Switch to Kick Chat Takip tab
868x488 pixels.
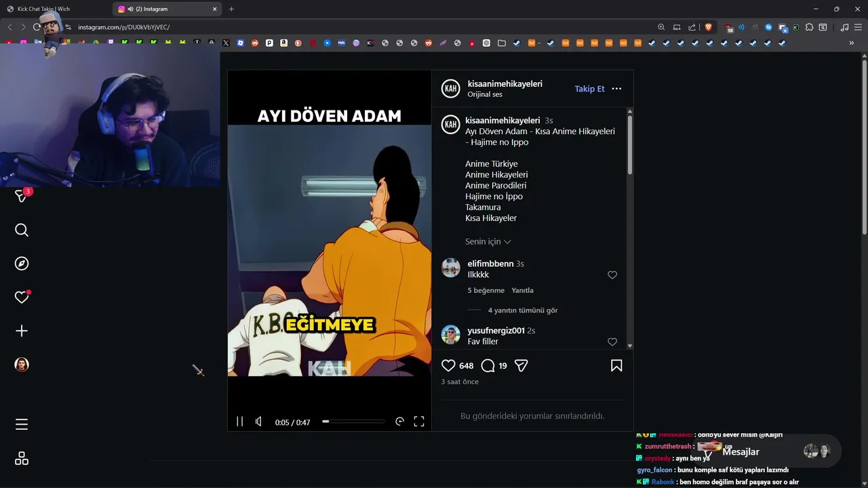tap(56, 9)
